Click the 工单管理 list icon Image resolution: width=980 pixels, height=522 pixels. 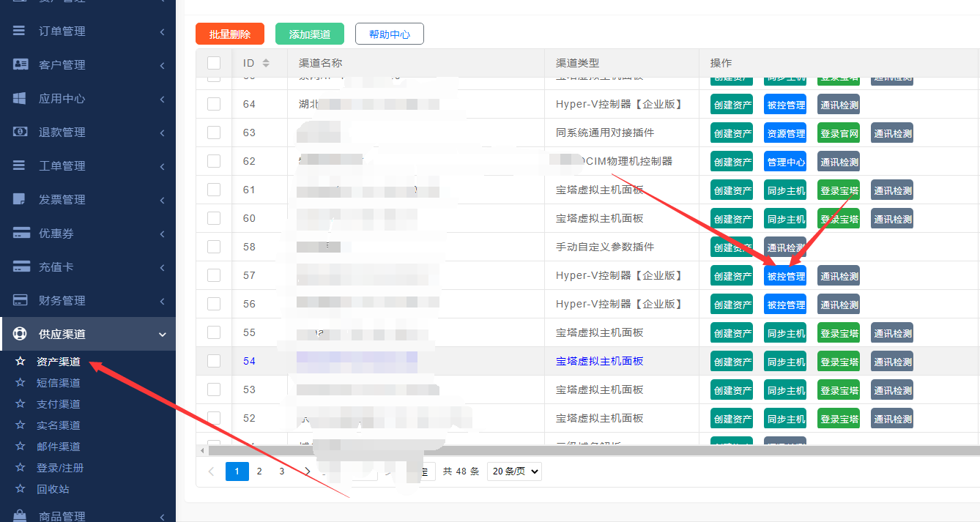click(20, 165)
